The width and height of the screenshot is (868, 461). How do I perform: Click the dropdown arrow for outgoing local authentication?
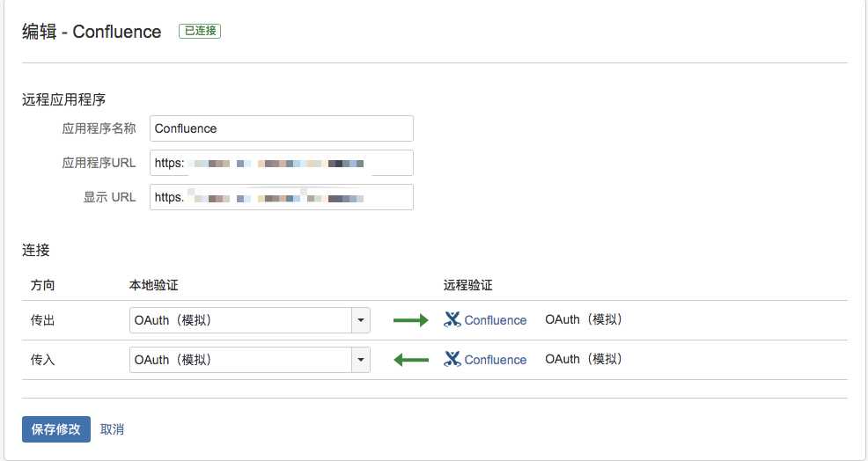coord(361,320)
